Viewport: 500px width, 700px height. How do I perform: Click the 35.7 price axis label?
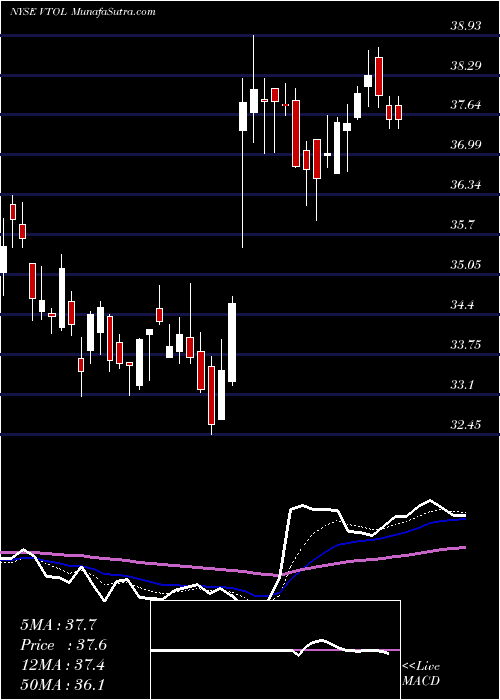click(462, 225)
